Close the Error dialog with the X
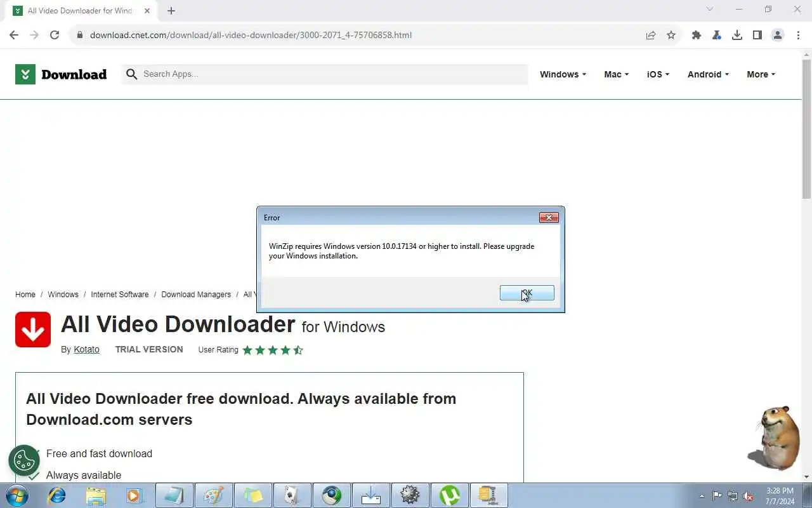 pyautogui.click(x=549, y=217)
